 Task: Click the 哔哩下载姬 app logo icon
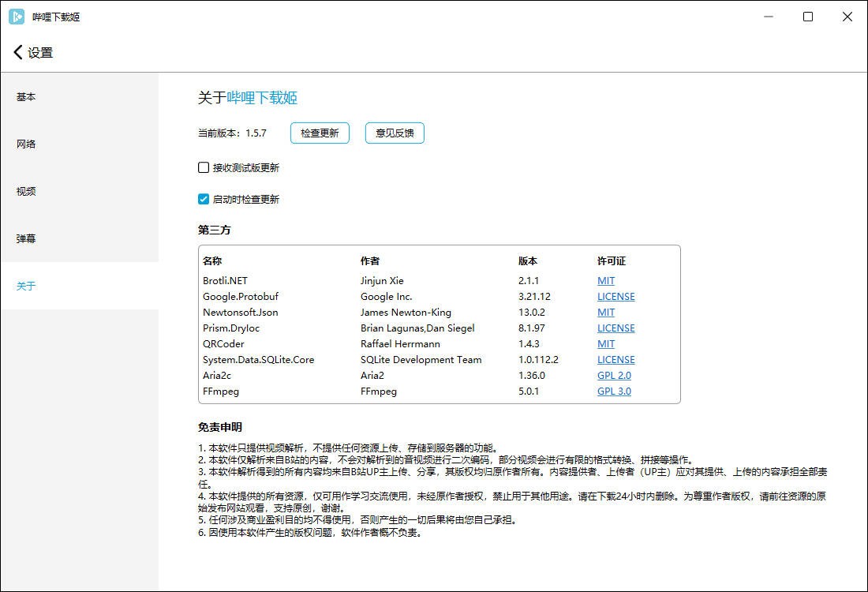click(x=17, y=17)
